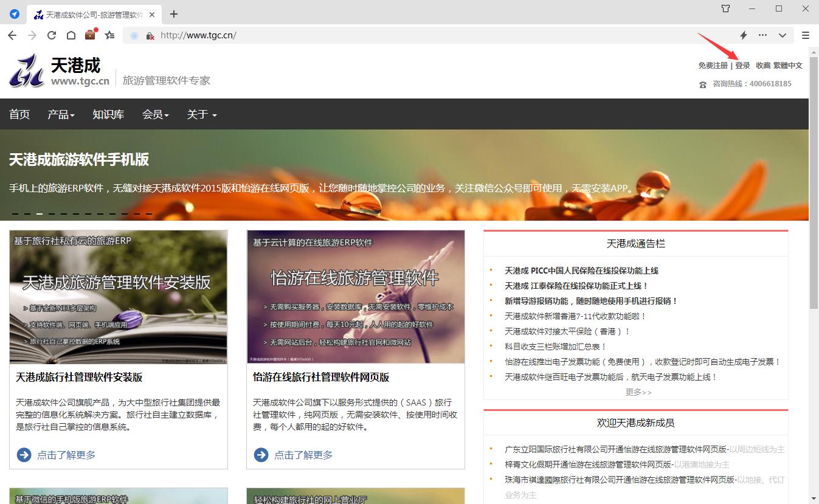Click the 怡游在线旅游管理软件 card image
The width and height of the screenshot is (819, 504).
click(x=356, y=297)
